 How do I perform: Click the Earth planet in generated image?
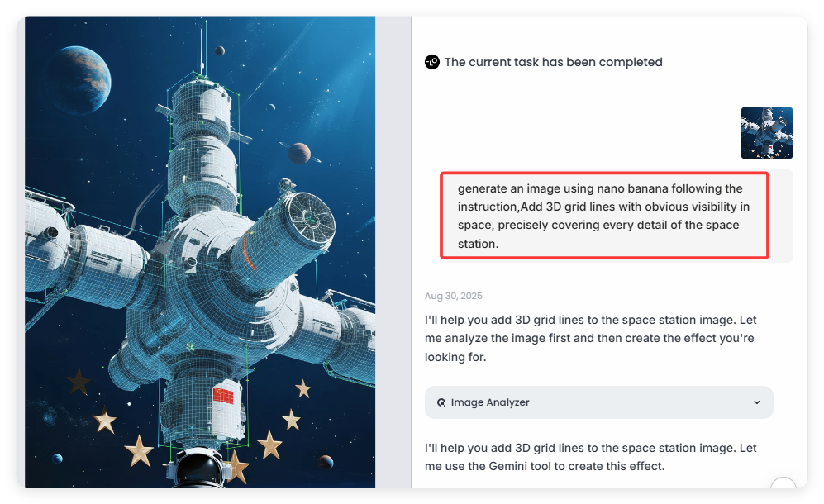(80, 80)
